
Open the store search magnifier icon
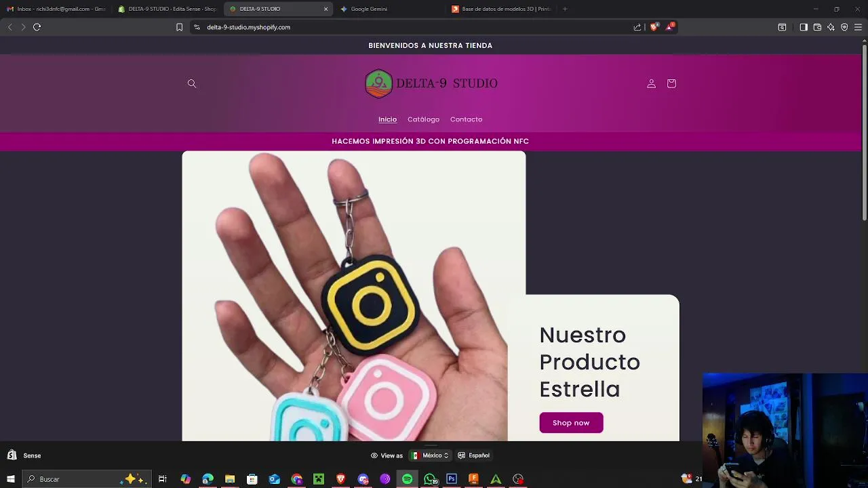point(192,83)
